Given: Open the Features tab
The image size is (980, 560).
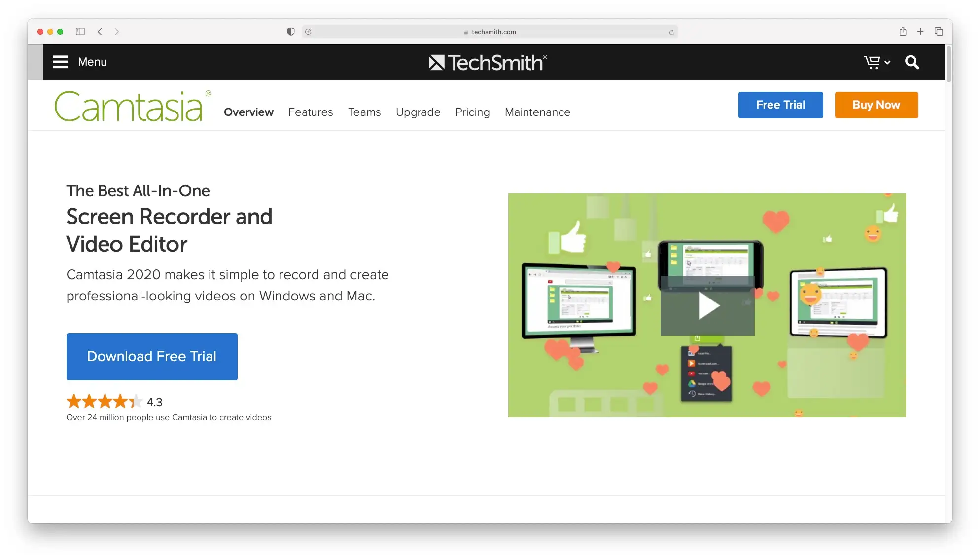Looking at the screenshot, I should [x=311, y=112].
